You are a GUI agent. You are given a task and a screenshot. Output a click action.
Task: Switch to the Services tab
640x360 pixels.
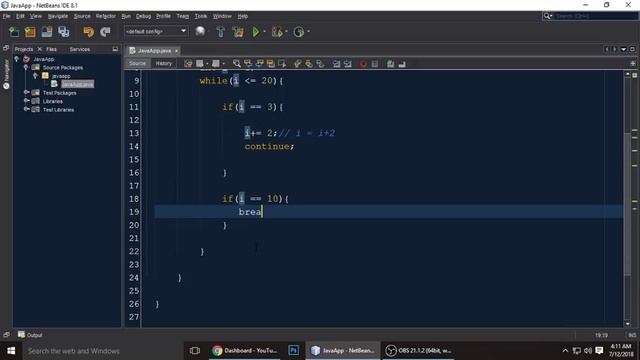[x=80, y=49]
